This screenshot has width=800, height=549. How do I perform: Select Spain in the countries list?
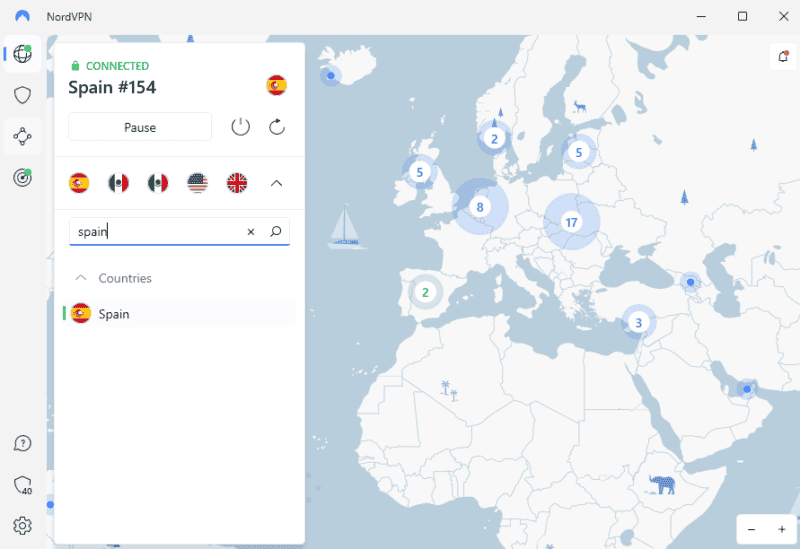[179, 314]
